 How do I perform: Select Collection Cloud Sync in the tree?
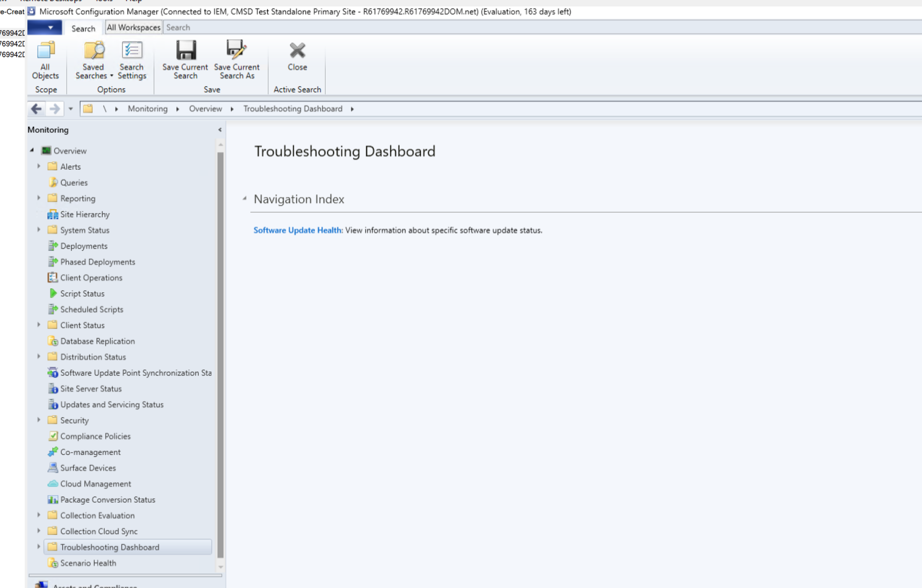click(99, 532)
